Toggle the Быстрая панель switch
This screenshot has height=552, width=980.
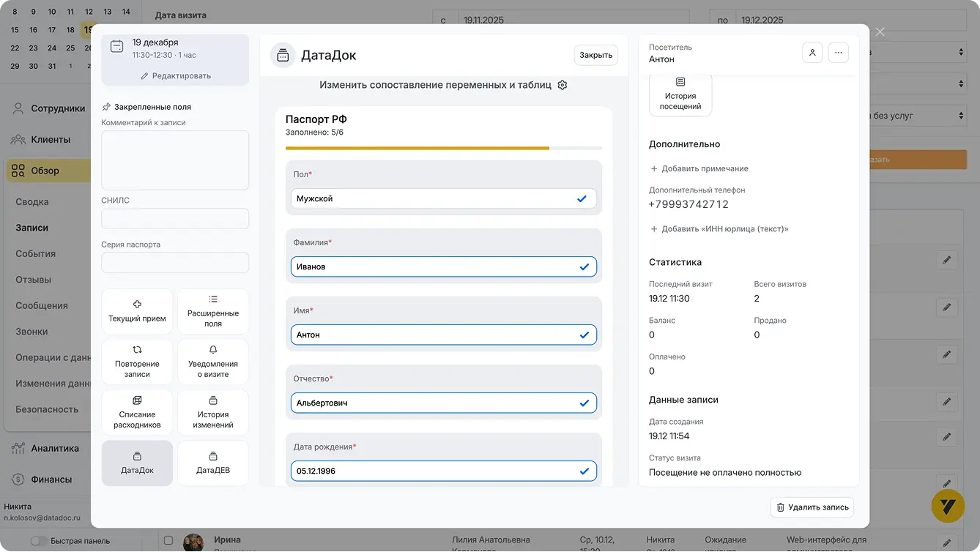(39, 541)
